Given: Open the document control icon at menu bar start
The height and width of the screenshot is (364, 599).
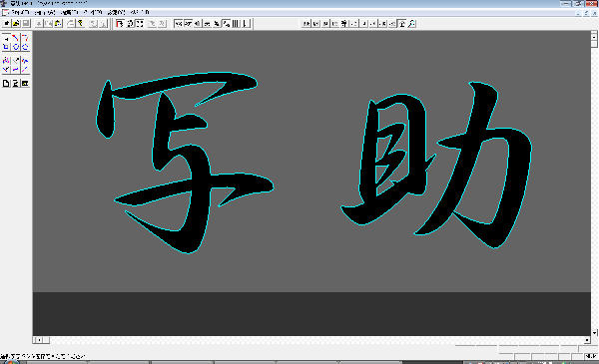Looking at the screenshot, I should point(5,13).
